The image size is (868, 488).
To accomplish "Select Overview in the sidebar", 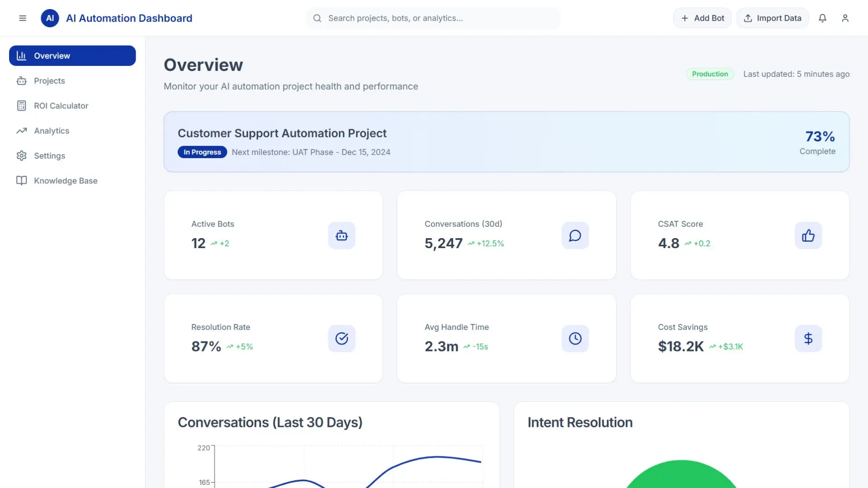I will coord(72,56).
